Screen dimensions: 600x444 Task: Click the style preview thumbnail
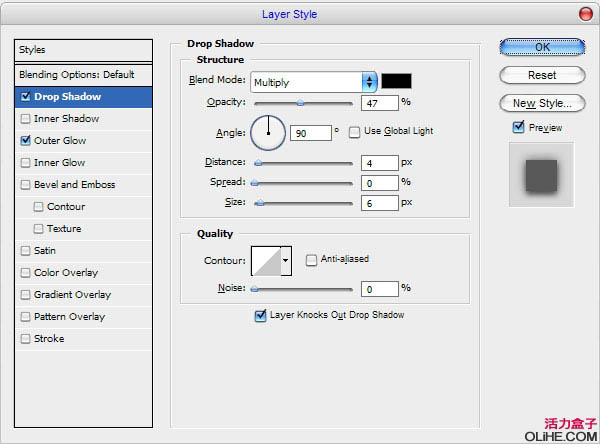[541, 175]
